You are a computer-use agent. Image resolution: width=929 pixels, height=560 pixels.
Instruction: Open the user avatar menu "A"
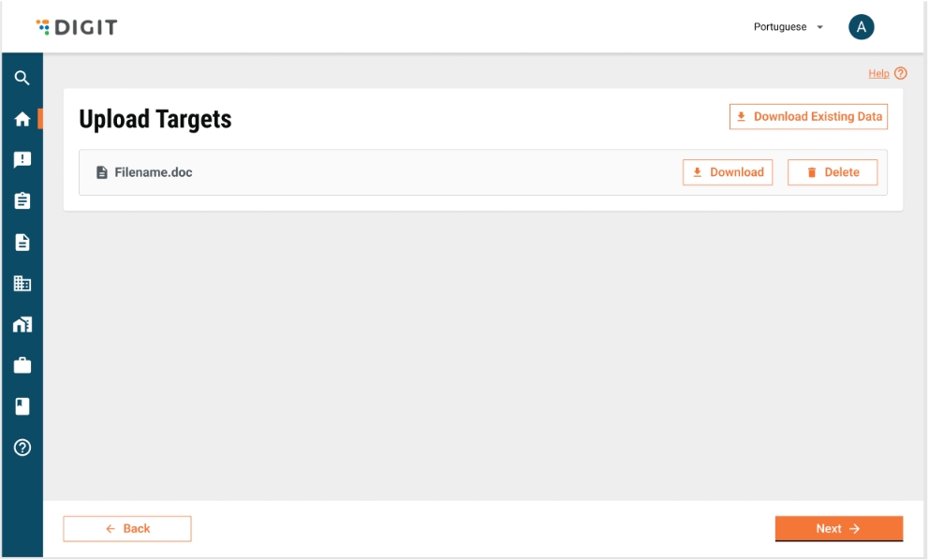[x=861, y=27]
